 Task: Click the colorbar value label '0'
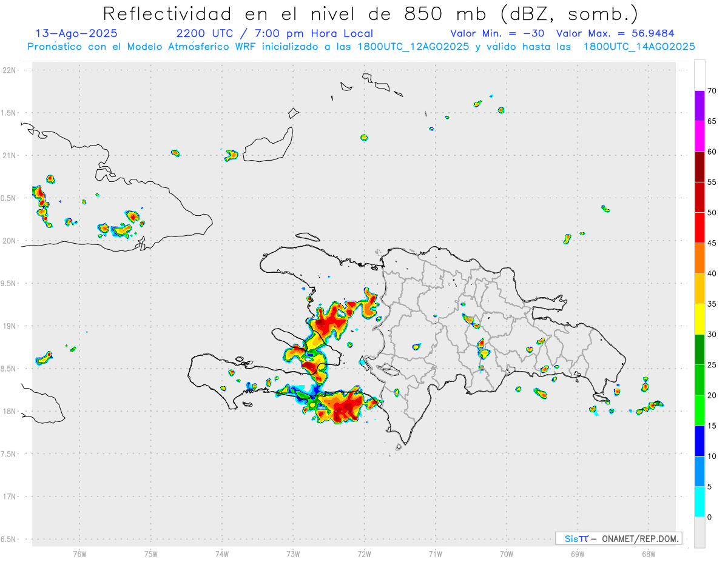click(710, 517)
